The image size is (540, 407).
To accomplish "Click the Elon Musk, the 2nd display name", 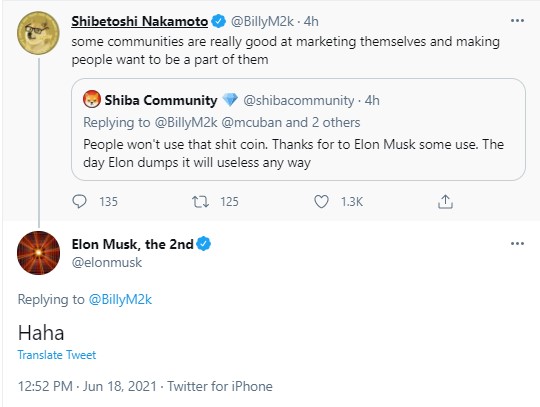I will pyautogui.click(x=133, y=244).
